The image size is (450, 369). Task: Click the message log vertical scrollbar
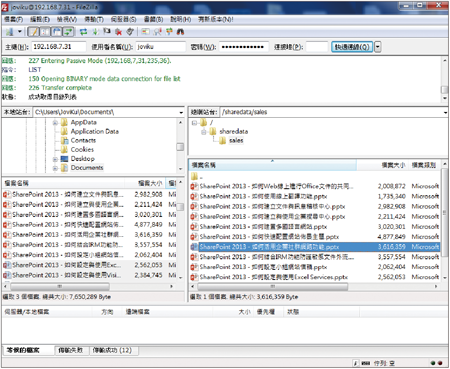445,79
